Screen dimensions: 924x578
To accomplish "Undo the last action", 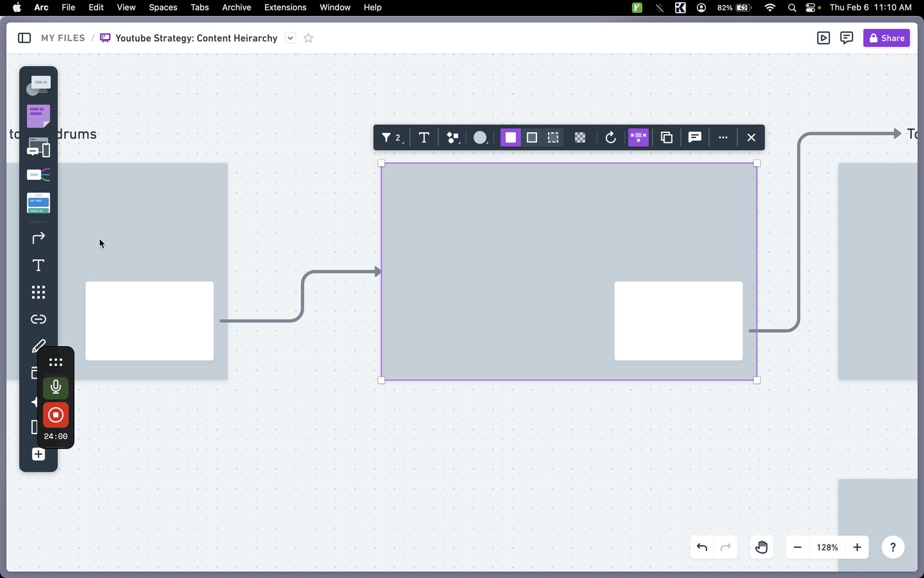I will [702, 547].
